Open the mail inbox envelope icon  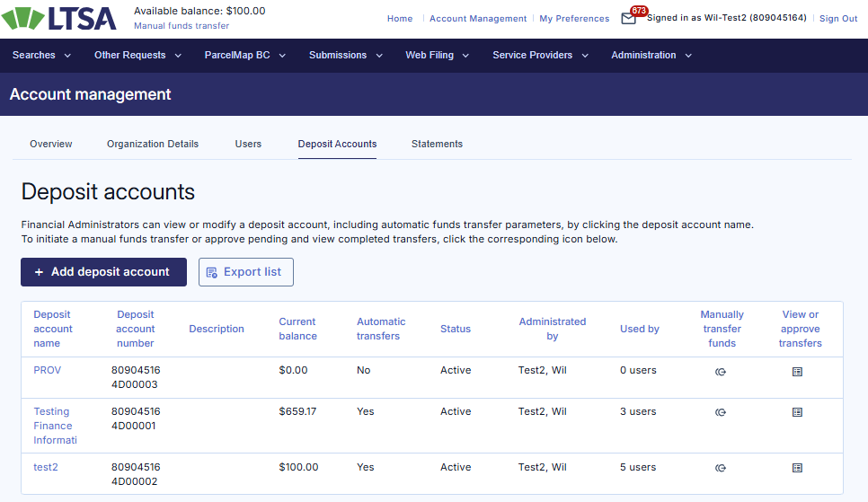(628, 19)
